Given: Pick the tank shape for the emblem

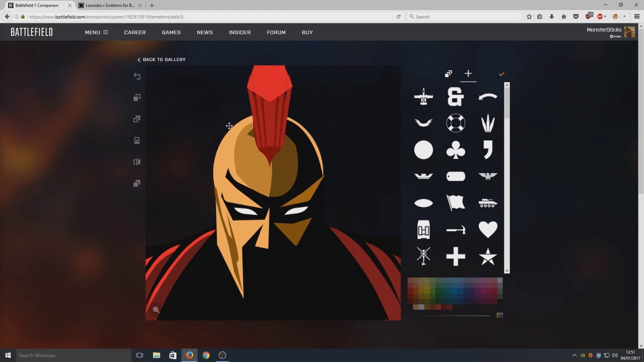Looking at the screenshot, I should [x=488, y=203].
